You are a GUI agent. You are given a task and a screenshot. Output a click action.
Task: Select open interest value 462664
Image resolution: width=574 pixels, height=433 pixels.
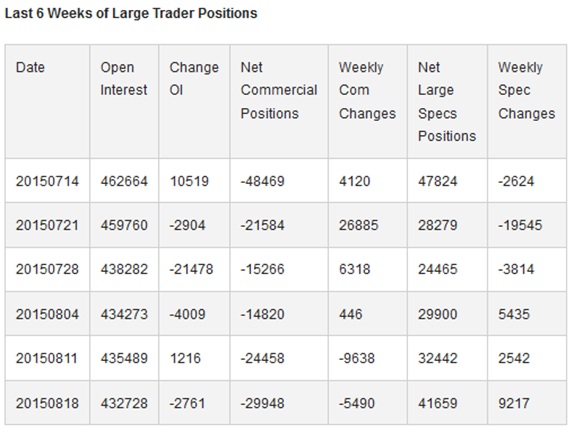point(124,181)
